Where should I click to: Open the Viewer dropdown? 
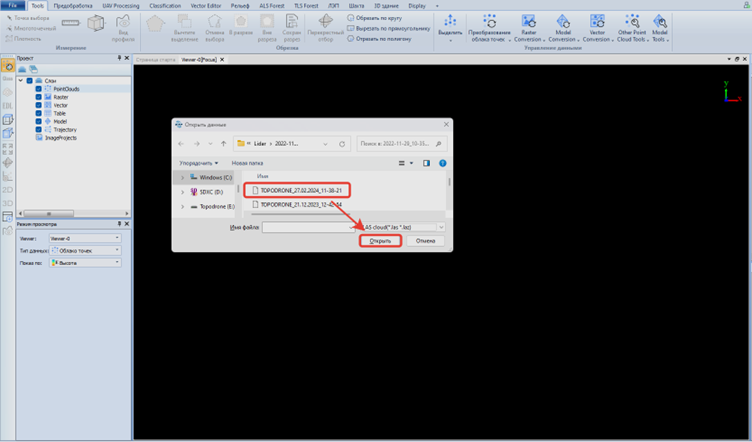click(85, 238)
